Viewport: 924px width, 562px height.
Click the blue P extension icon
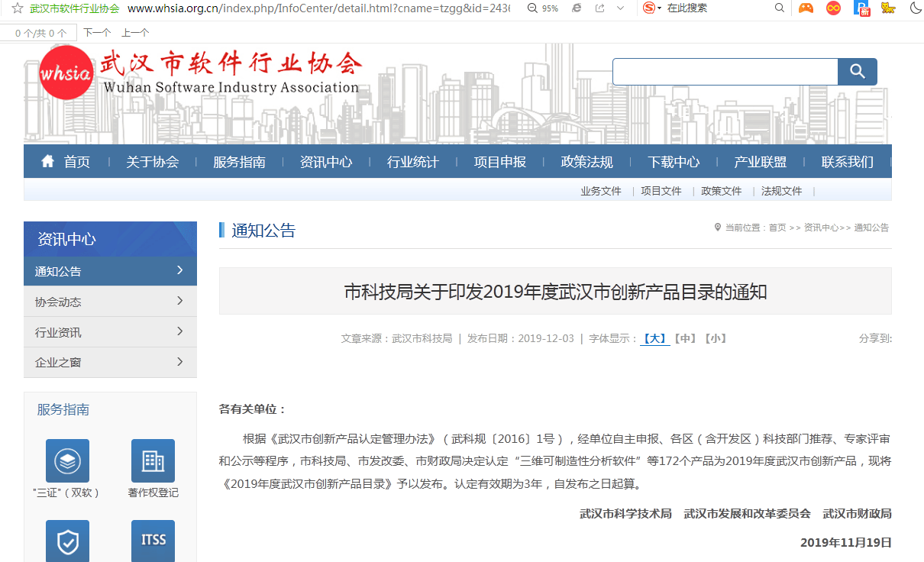click(x=861, y=8)
